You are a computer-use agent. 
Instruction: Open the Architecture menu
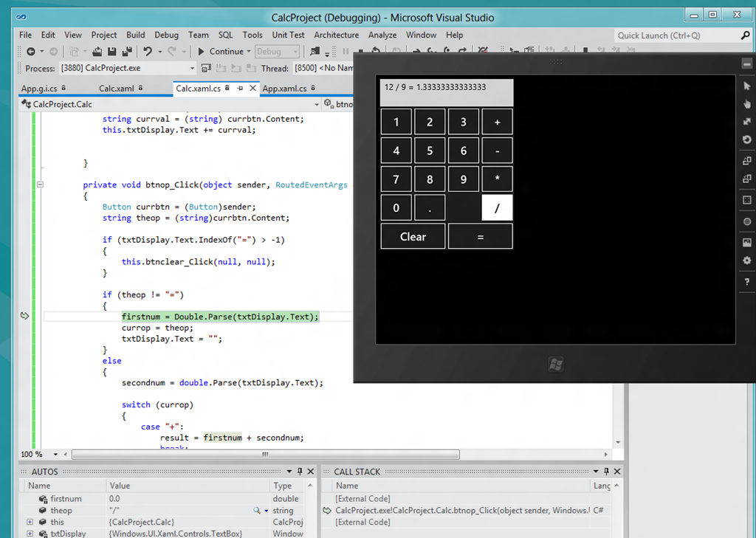click(x=337, y=35)
